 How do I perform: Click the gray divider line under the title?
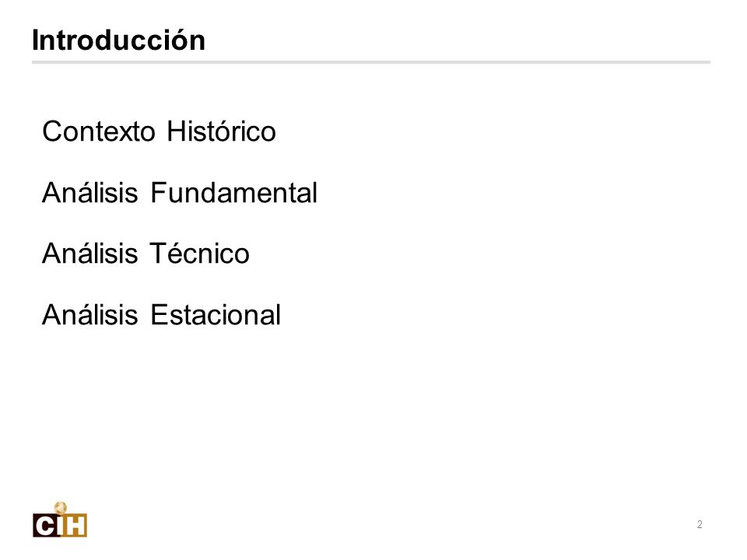(x=371, y=62)
